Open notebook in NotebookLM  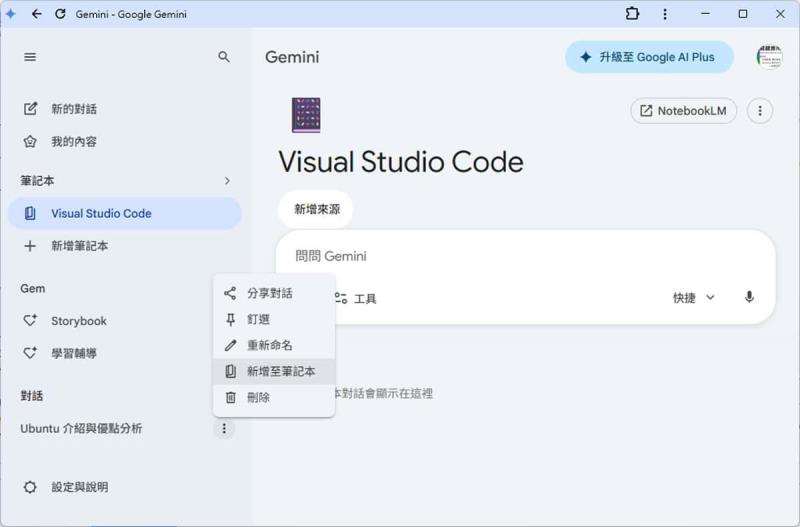[x=684, y=111]
